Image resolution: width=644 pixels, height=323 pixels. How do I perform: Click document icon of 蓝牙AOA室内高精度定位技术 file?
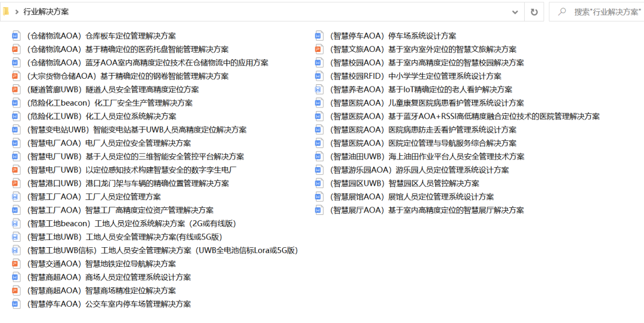pos(16,63)
